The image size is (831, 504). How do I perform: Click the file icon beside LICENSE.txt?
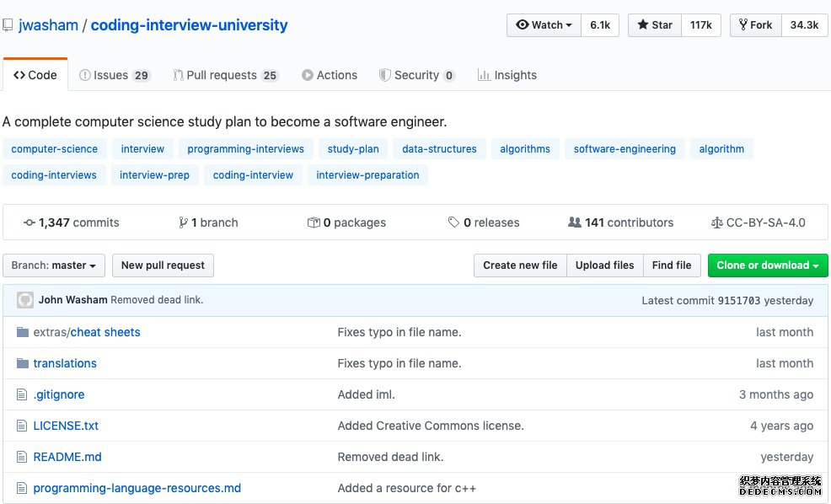(x=22, y=426)
